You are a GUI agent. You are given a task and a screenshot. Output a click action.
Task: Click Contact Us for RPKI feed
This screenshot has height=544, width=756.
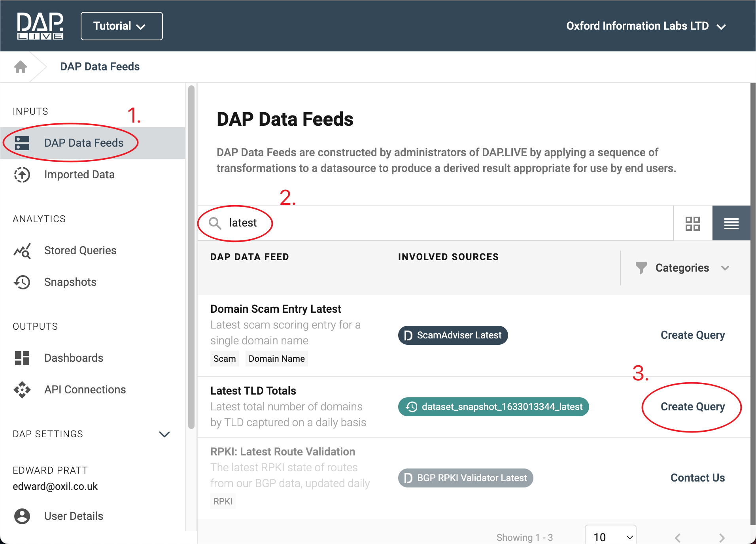click(x=697, y=478)
